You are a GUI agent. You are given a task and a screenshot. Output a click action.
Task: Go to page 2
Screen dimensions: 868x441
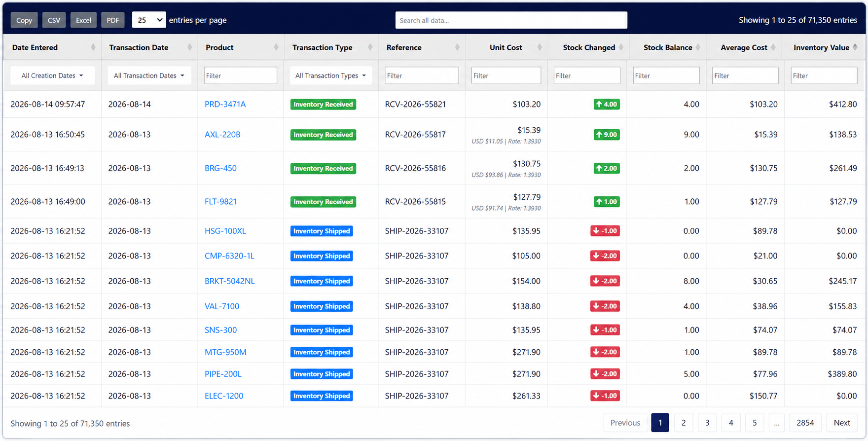684,423
